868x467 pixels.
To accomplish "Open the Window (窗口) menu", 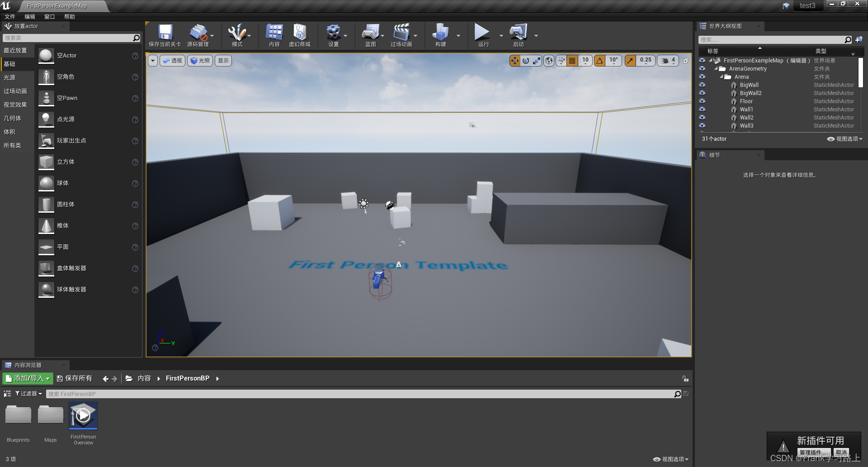I will pos(50,17).
